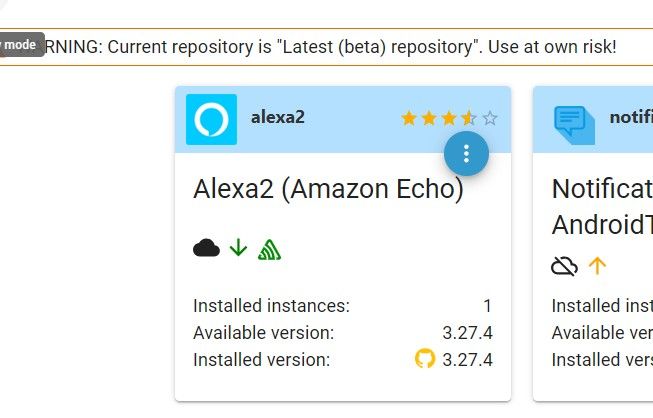653x418 pixels.
Task: Rate alexa2 with the first star
Action: point(409,118)
